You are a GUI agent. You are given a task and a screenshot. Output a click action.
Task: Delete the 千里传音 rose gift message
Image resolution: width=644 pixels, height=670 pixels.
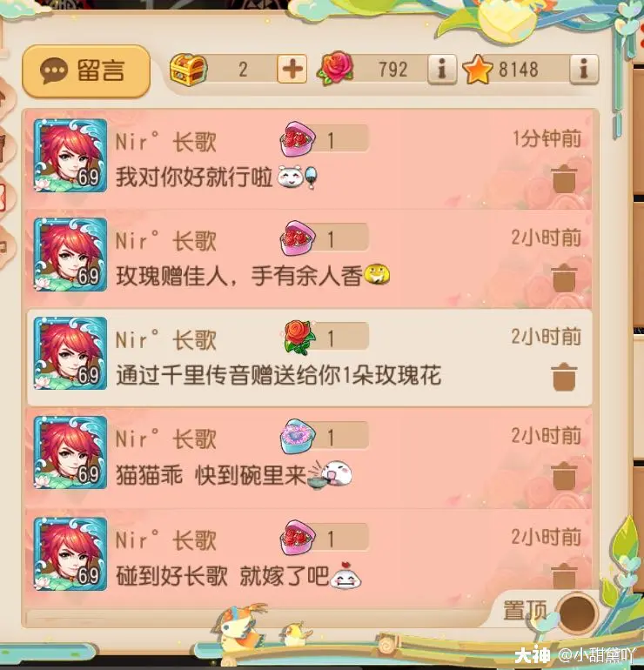tap(564, 377)
